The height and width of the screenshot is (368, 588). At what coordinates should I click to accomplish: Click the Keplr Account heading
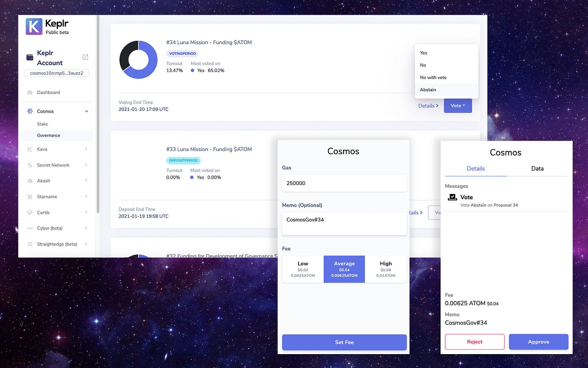(50, 58)
